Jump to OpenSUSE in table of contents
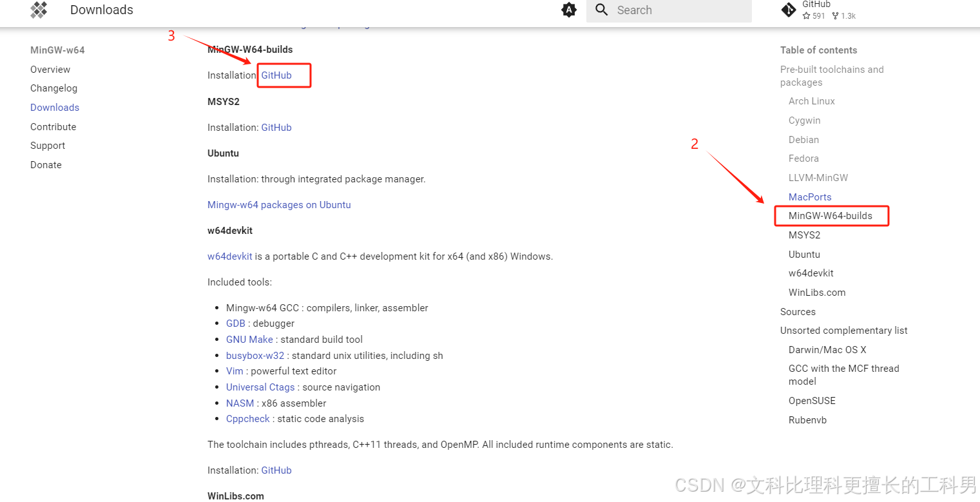The image size is (980, 502). point(812,401)
